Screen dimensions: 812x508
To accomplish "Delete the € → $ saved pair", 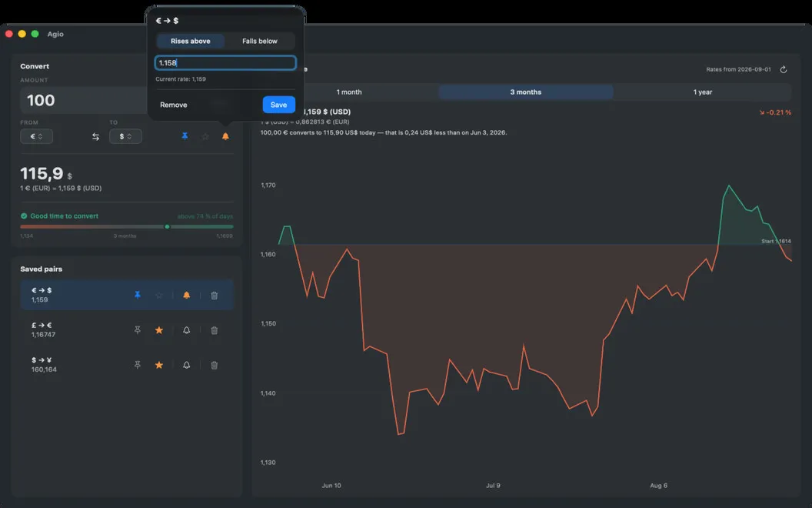I will tap(215, 295).
